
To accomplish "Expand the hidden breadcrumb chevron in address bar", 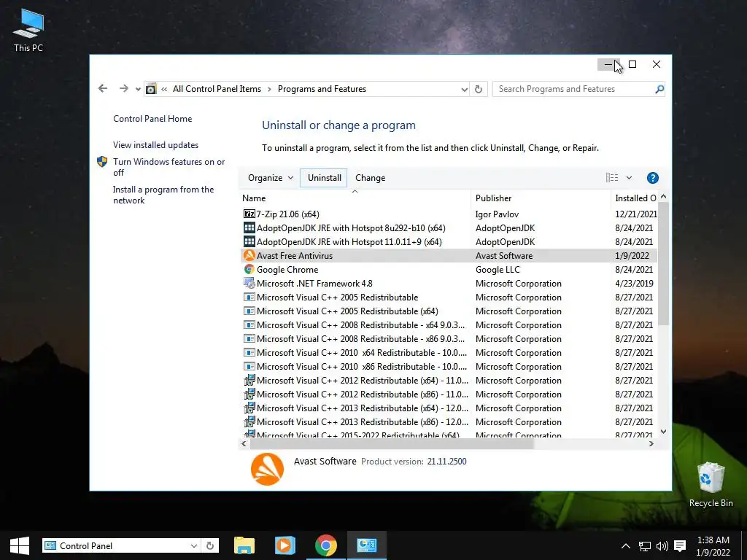I will pos(164,89).
